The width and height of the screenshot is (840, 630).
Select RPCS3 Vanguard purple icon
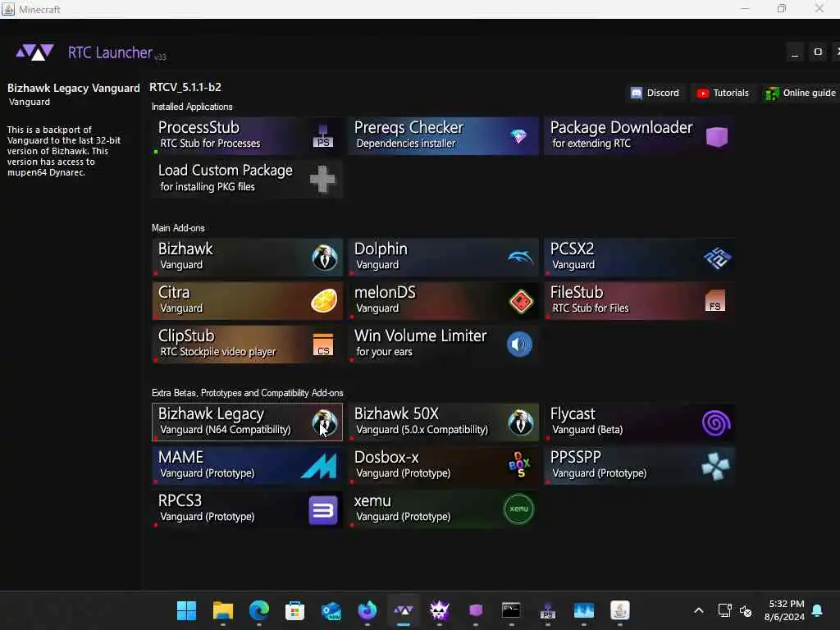323,509
